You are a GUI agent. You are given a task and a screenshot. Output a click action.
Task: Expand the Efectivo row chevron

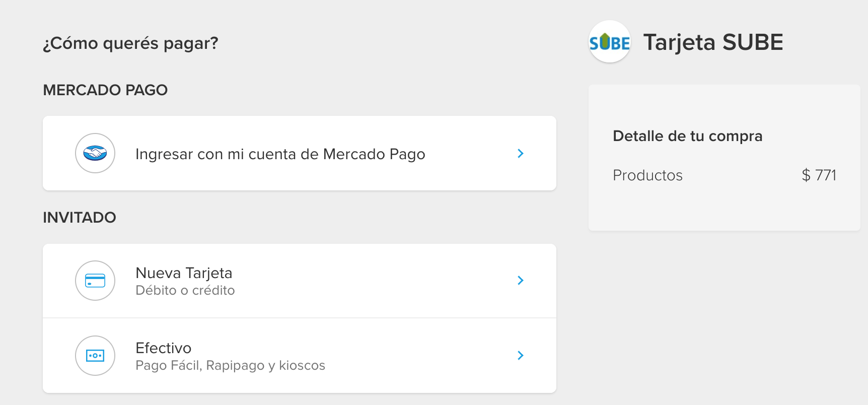(x=521, y=355)
